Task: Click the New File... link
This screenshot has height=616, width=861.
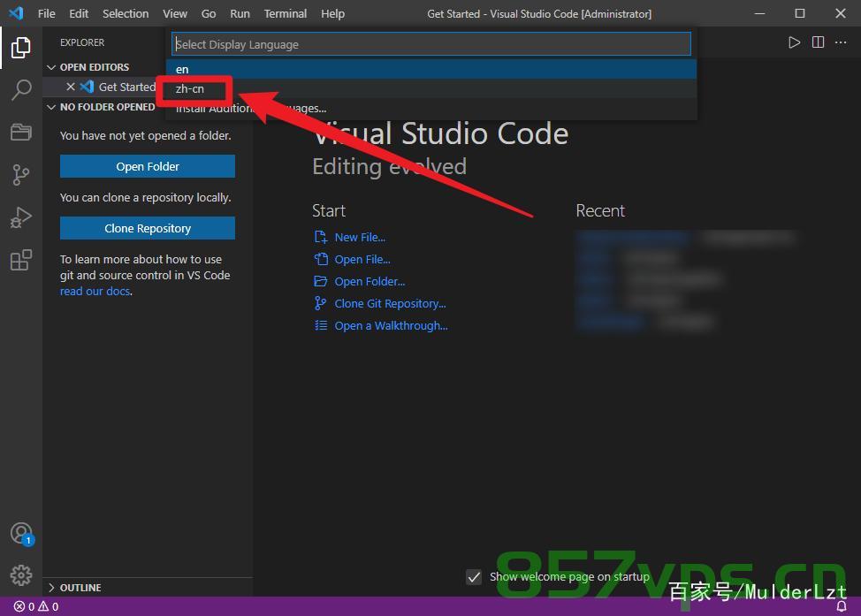Action: pos(360,237)
